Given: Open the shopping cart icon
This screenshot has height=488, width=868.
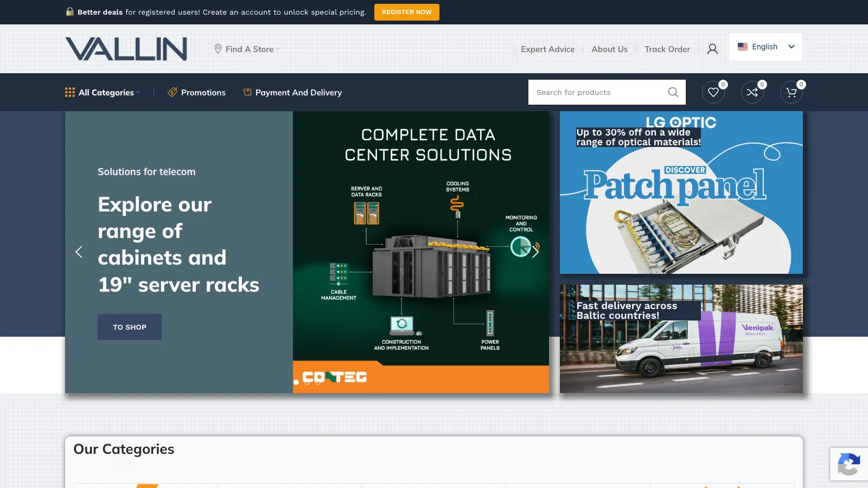Looking at the screenshot, I should coord(792,92).
